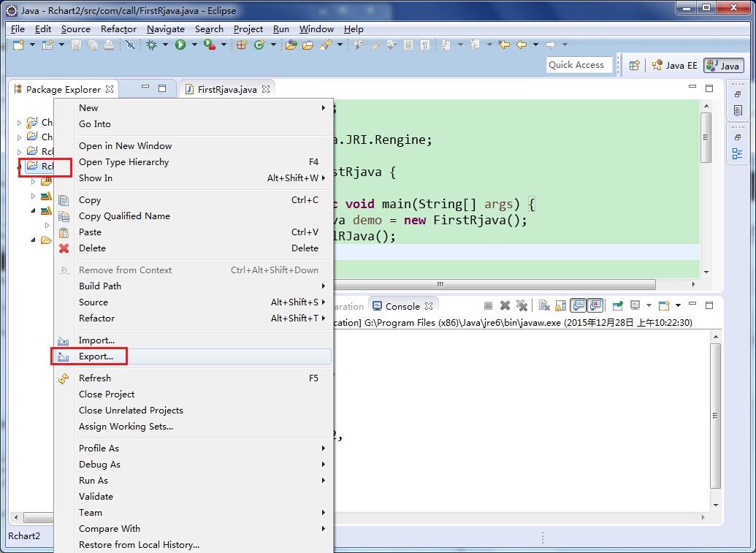
Task: Open the Search dropdown arrow
Action: [x=340, y=45]
